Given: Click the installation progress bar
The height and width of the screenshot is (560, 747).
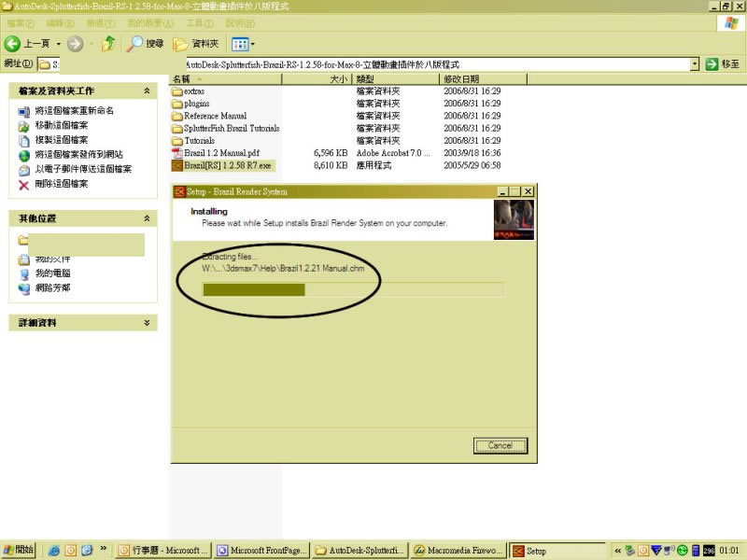Looking at the screenshot, I should pos(354,289).
